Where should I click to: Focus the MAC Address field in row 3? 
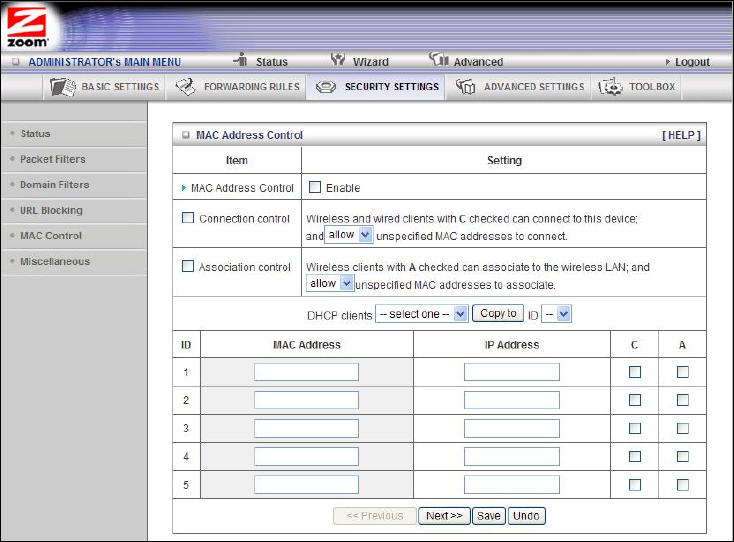tap(307, 428)
